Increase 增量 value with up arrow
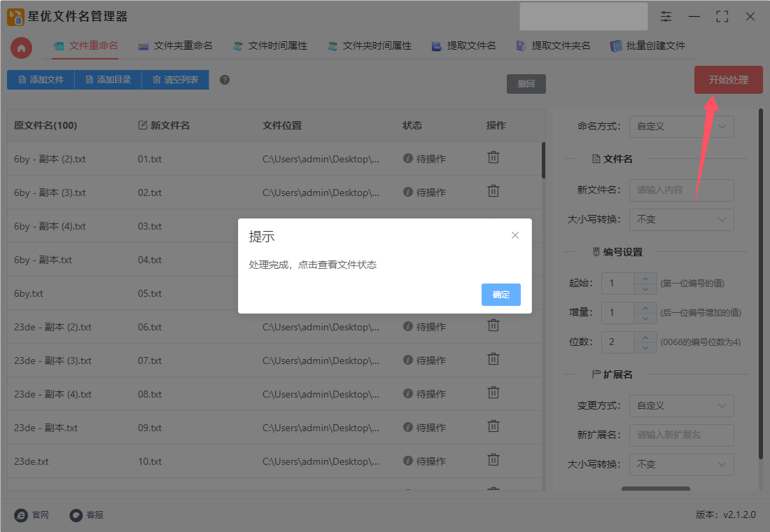The width and height of the screenshot is (770, 532). (645, 307)
